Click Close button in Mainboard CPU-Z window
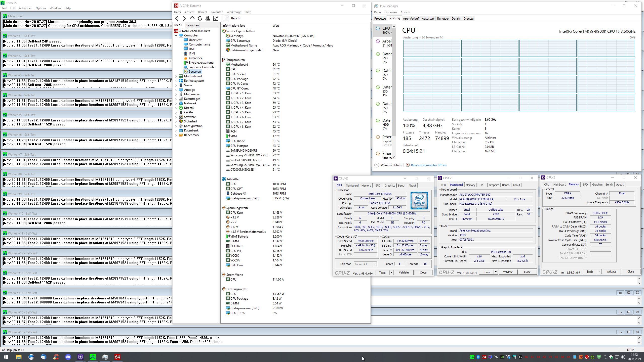The image size is (644, 362). 527,272
